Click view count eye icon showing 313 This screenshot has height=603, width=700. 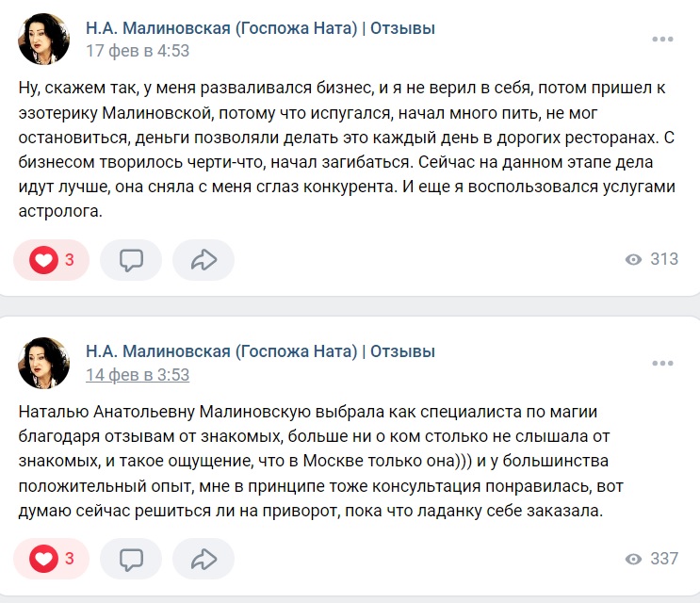coord(633,259)
